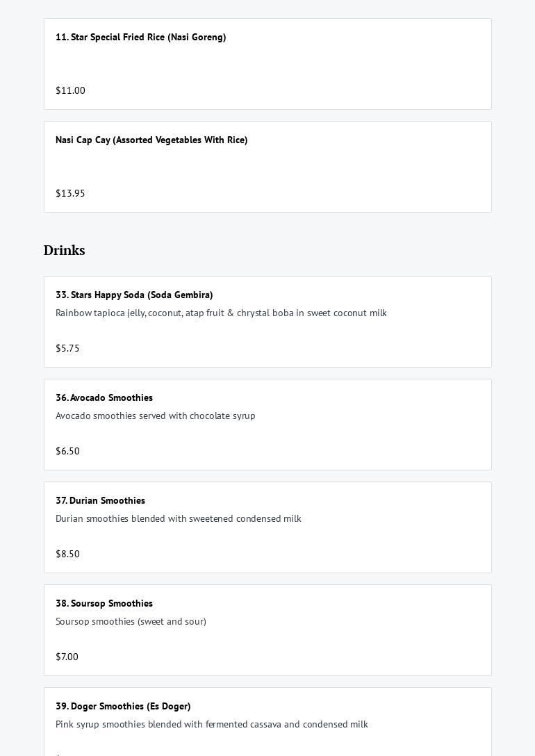Choose the Soursop Smoothies item title
535x756 pixels.
tap(104, 603)
